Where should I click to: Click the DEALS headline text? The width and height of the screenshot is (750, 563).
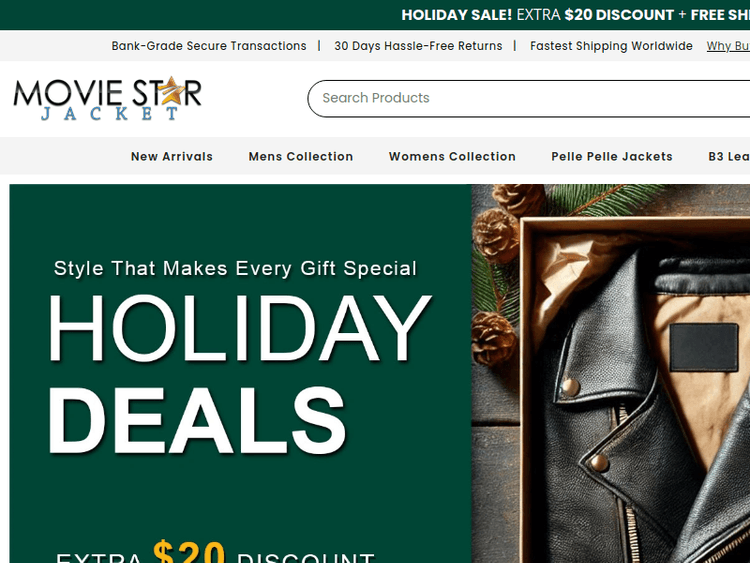(x=197, y=420)
